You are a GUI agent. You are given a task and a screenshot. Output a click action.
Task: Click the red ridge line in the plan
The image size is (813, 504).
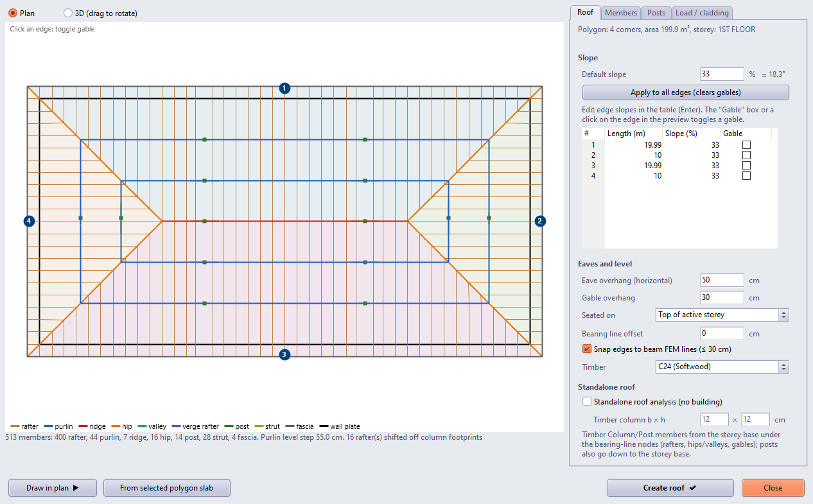tap(284, 221)
